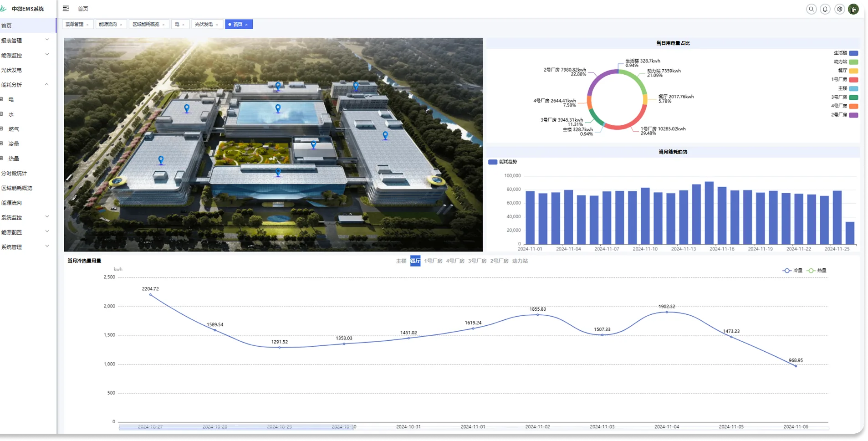This screenshot has height=441, width=868.
Task: Collapse the sidebar with the hamburger icon
Action: pos(66,8)
